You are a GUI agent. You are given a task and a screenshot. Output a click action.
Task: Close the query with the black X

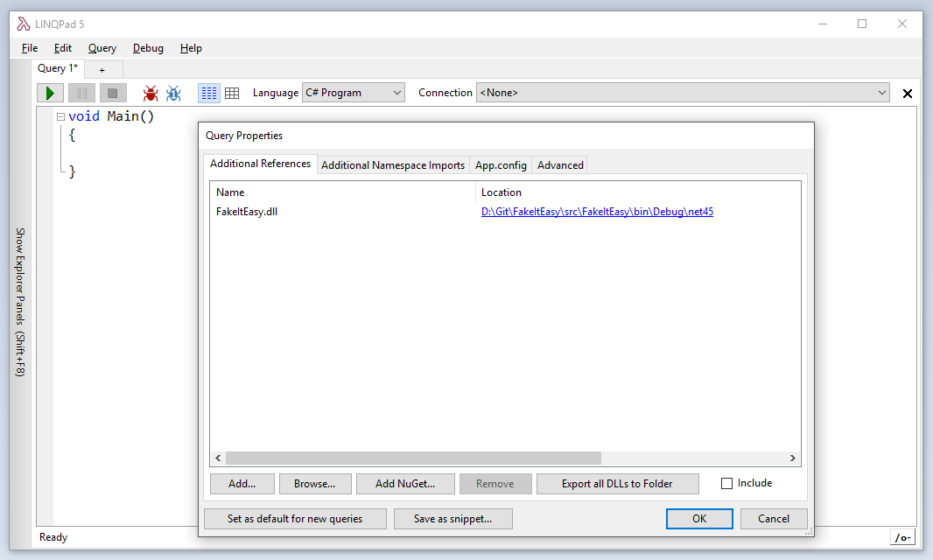click(908, 94)
